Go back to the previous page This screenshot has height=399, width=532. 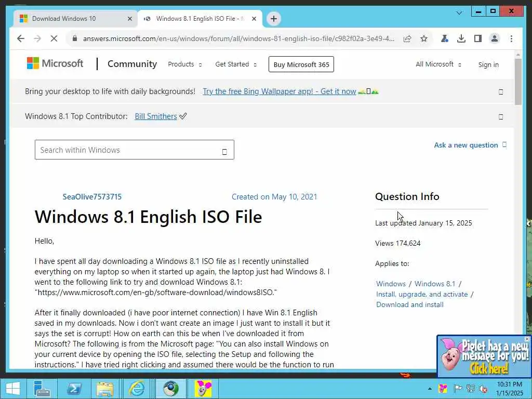point(21,38)
